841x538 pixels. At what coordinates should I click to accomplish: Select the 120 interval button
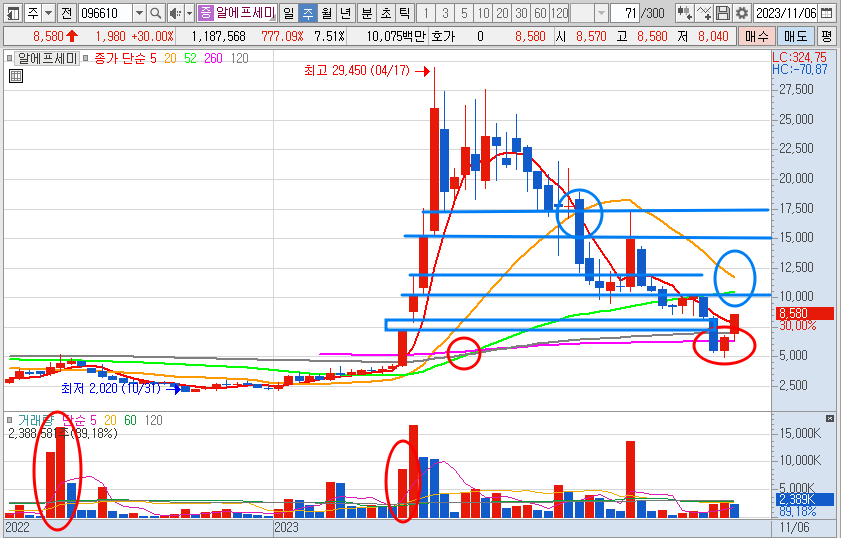click(x=559, y=13)
